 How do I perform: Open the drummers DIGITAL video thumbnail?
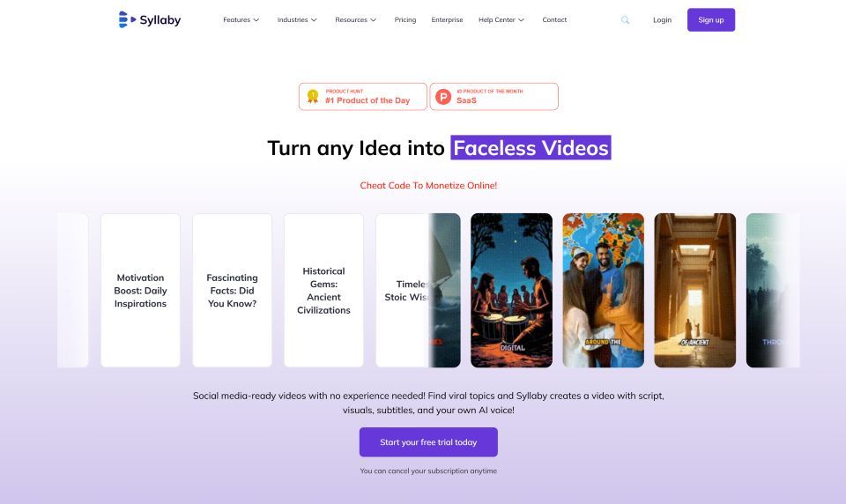tap(511, 290)
